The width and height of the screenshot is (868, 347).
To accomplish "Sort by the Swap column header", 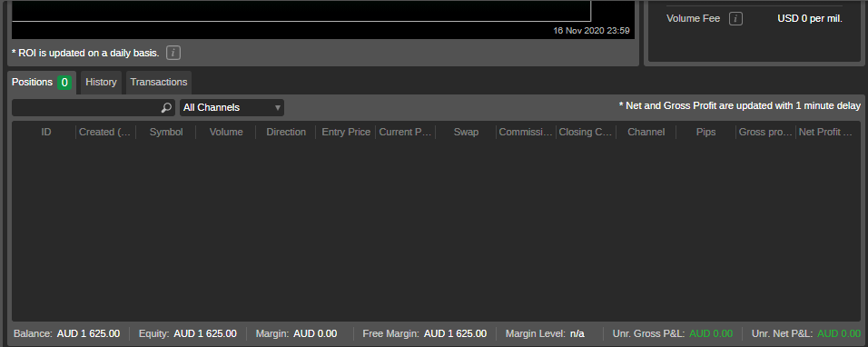I will [466, 133].
